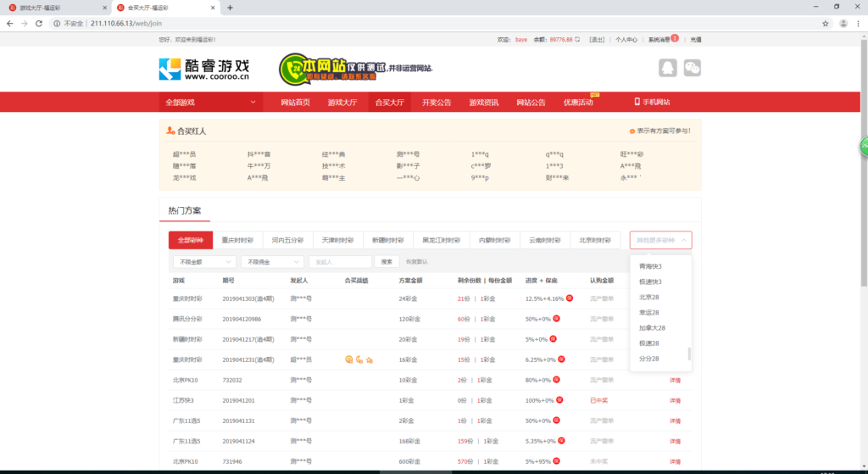Switch to the 天津时时彩 tab

click(x=337, y=240)
